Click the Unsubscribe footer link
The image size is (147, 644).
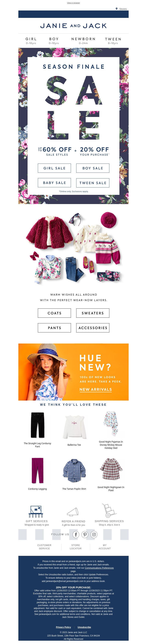(84, 627)
